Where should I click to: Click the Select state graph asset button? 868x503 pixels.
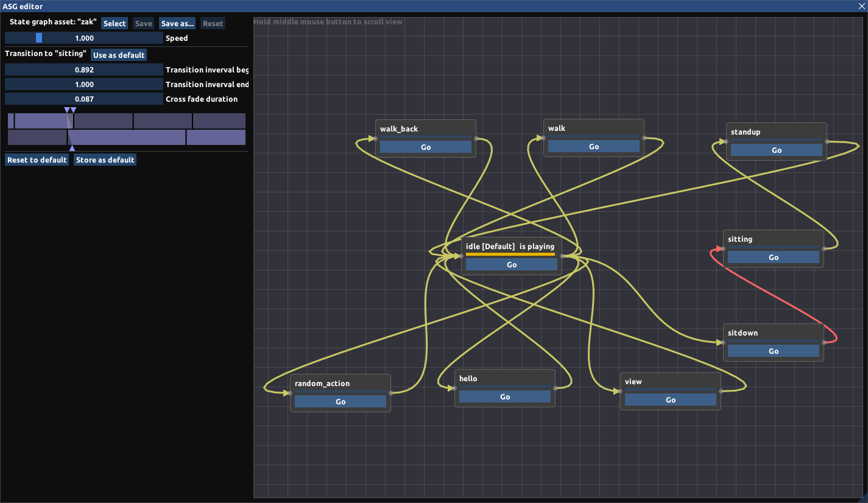[x=115, y=24]
